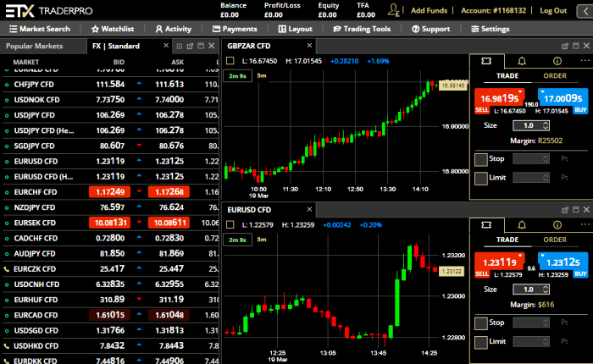The image size is (593, 364).
Task: Switch to the ORDER tab in the GBPZAR panel
Action: coord(555,75)
